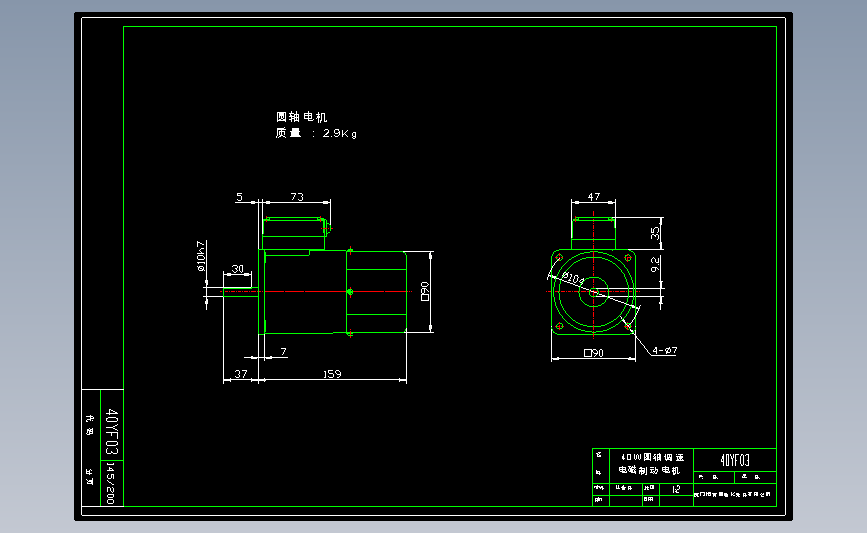Viewport: 867px width, 533px height.
Task: Click the horizontal □90 dimension under front view
Action: tap(594, 353)
